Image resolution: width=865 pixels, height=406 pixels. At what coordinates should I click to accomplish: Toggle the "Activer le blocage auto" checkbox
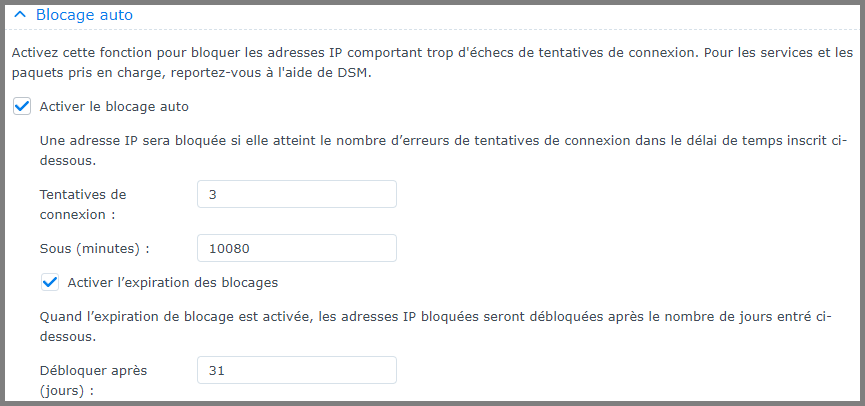[x=22, y=106]
